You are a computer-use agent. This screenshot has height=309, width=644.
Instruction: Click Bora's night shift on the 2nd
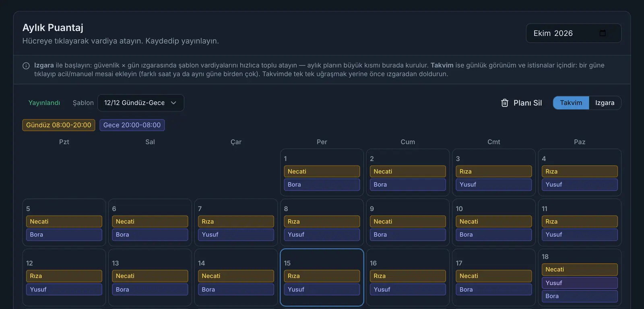click(x=408, y=185)
